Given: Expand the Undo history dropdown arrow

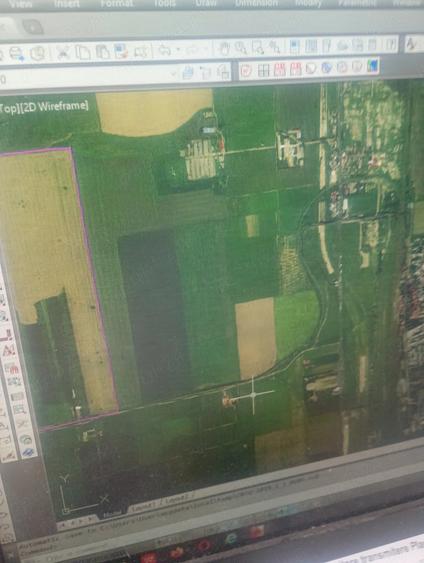Looking at the screenshot, I should pos(178,50).
